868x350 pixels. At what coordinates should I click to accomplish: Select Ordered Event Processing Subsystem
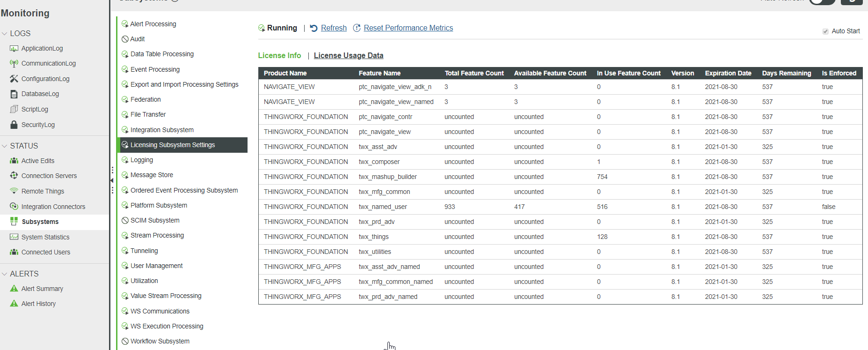(x=184, y=190)
